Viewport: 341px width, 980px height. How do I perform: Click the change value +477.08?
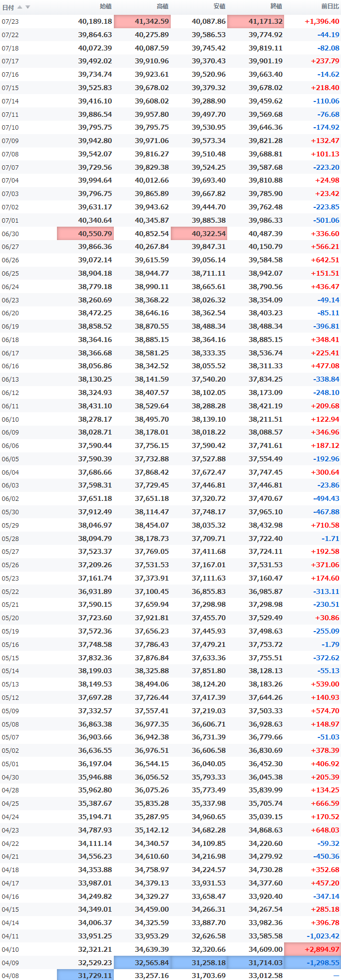point(325,366)
